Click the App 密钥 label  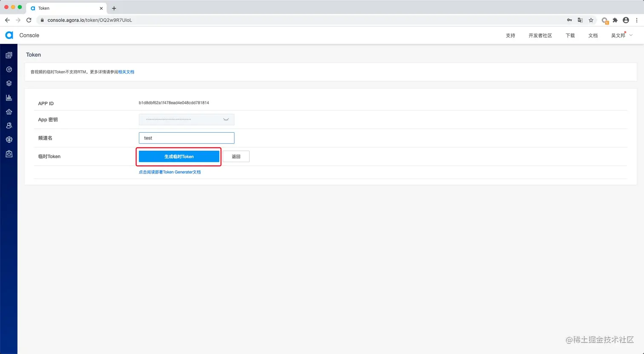point(48,120)
